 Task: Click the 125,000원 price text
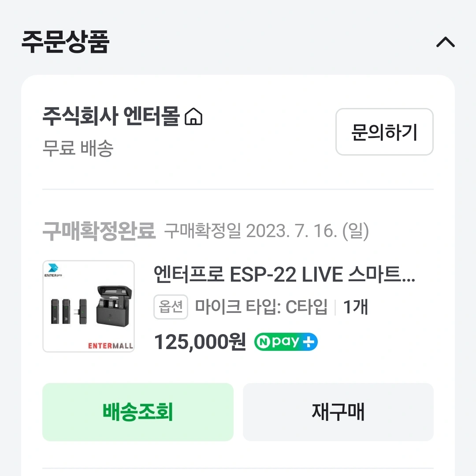[200, 342]
